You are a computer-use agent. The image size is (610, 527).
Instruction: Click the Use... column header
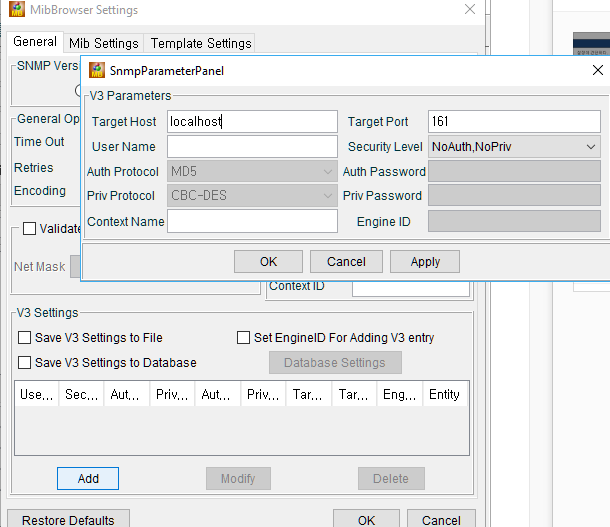coord(37,394)
